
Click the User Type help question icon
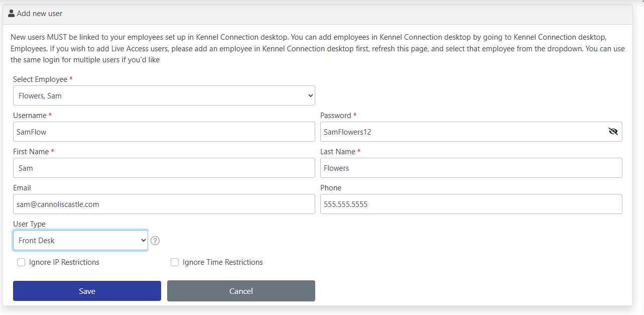click(x=155, y=241)
